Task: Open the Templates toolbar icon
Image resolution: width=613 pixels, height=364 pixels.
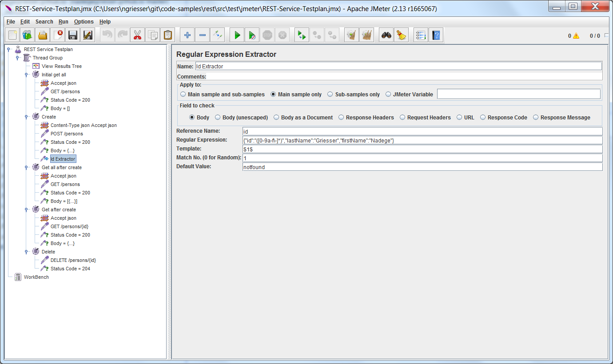Action: coord(28,35)
